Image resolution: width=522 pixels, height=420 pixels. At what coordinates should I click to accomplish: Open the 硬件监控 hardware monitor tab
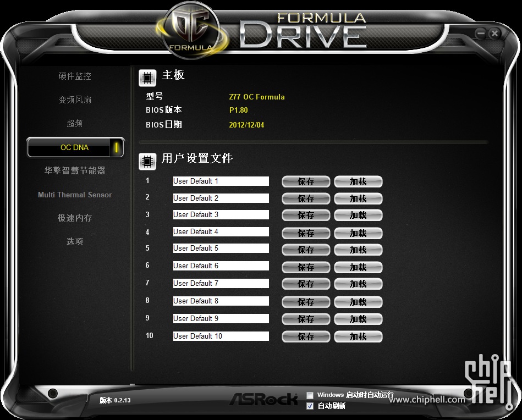(75, 76)
